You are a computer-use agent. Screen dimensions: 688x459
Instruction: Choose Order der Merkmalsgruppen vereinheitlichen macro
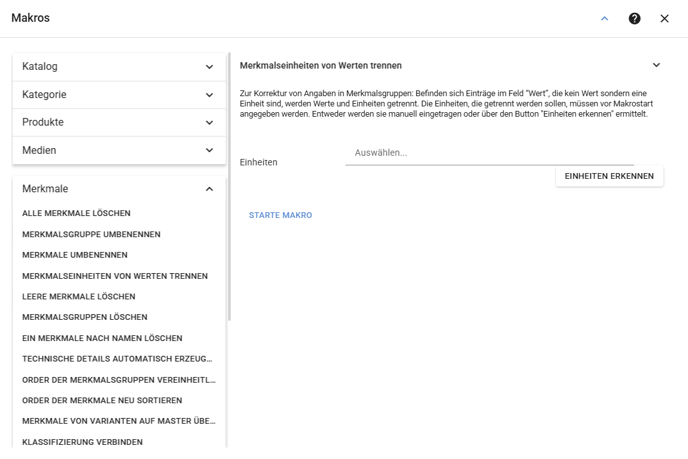pos(119,380)
